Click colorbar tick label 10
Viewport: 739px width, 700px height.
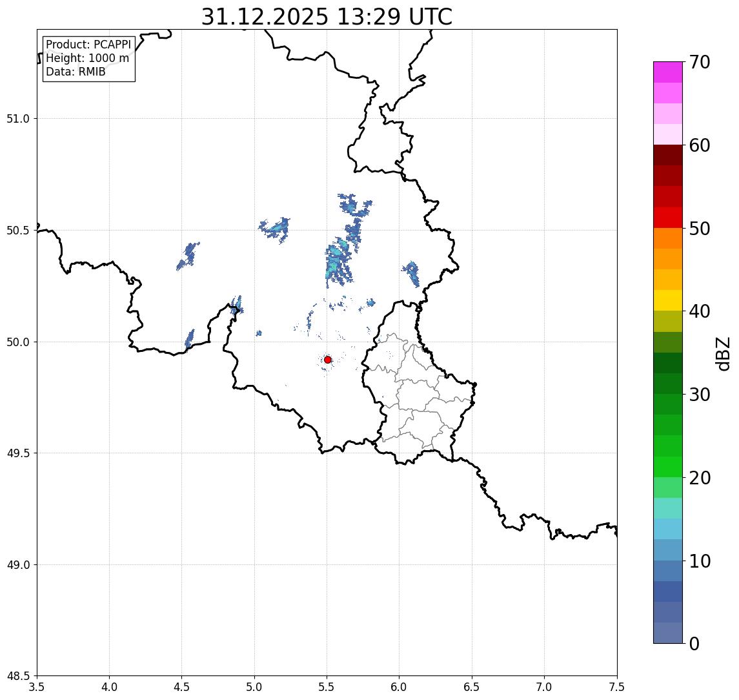[700, 561]
